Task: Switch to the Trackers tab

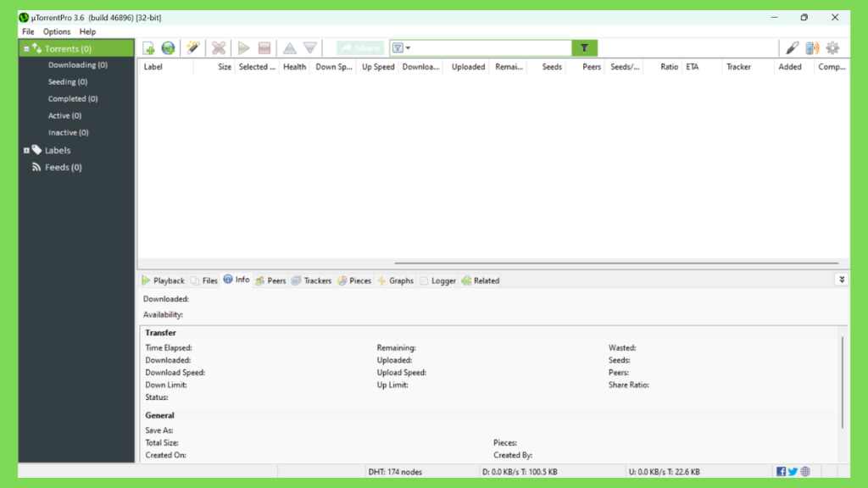Action: pyautogui.click(x=311, y=280)
